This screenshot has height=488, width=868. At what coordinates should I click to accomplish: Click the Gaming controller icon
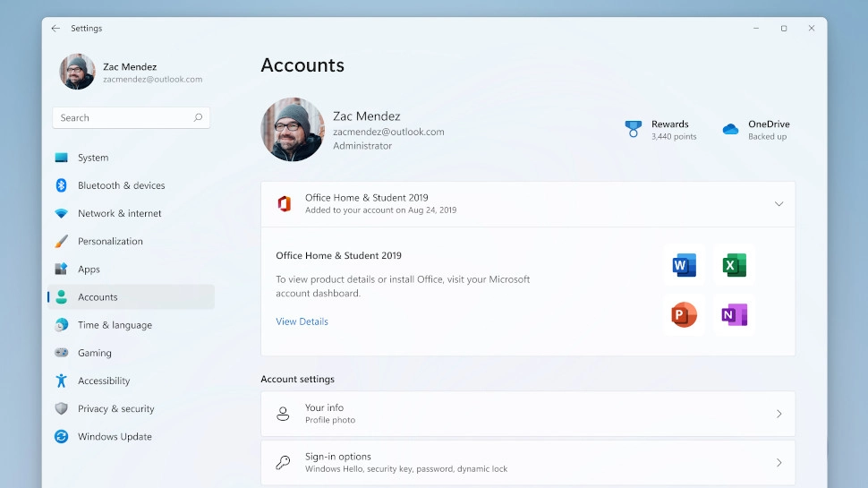point(62,352)
